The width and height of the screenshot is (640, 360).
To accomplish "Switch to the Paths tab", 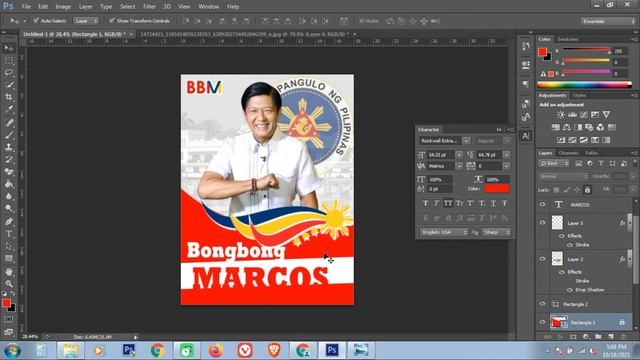I will coord(591,153).
